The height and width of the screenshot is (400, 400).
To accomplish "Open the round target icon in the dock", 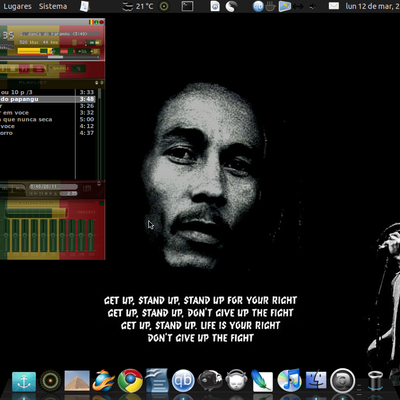I will tap(50, 381).
